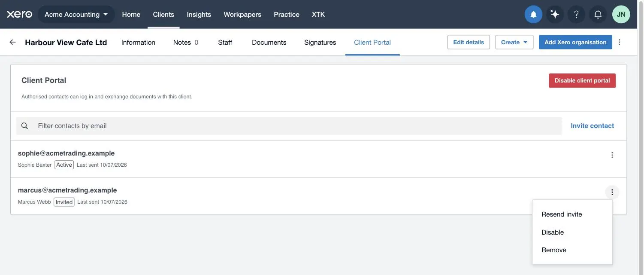Go back using the left arrow

click(12, 42)
